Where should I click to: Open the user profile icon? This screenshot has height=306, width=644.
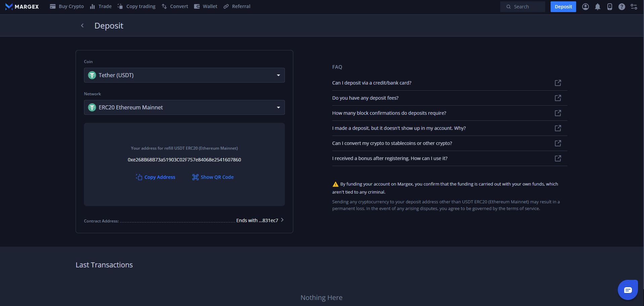click(585, 7)
